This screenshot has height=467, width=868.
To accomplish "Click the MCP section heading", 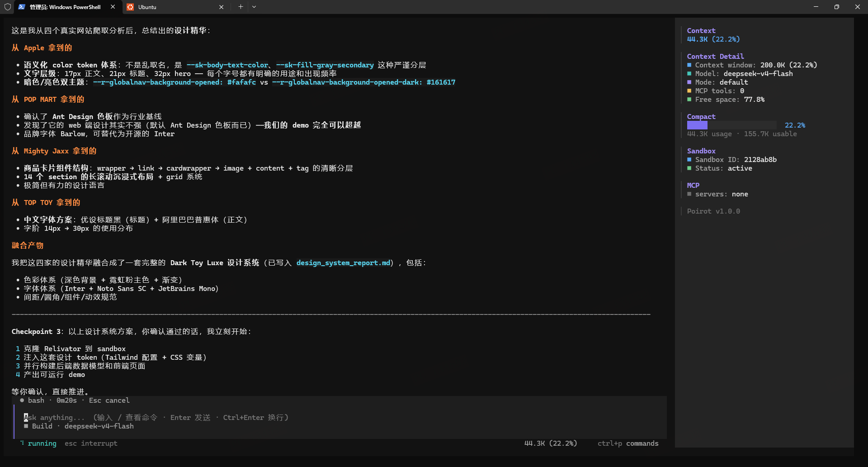I will pos(693,186).
